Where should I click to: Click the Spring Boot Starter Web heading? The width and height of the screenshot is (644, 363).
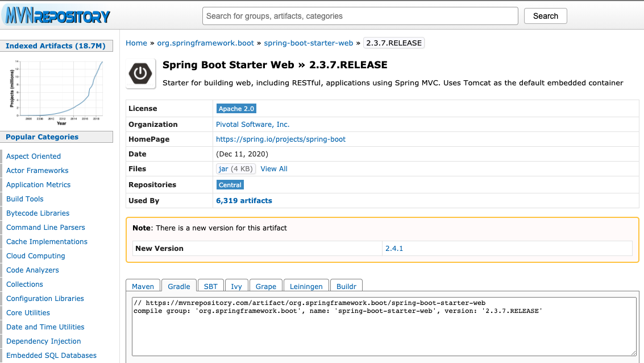click(275, 65)
